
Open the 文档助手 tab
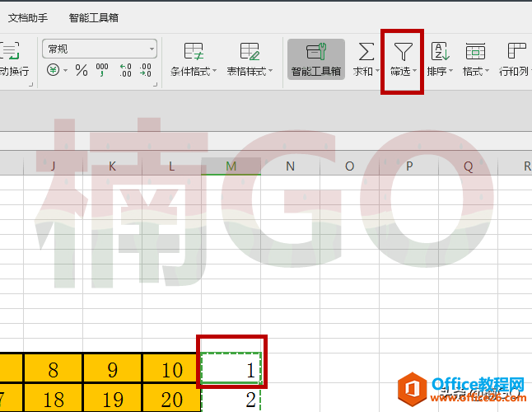28,17
